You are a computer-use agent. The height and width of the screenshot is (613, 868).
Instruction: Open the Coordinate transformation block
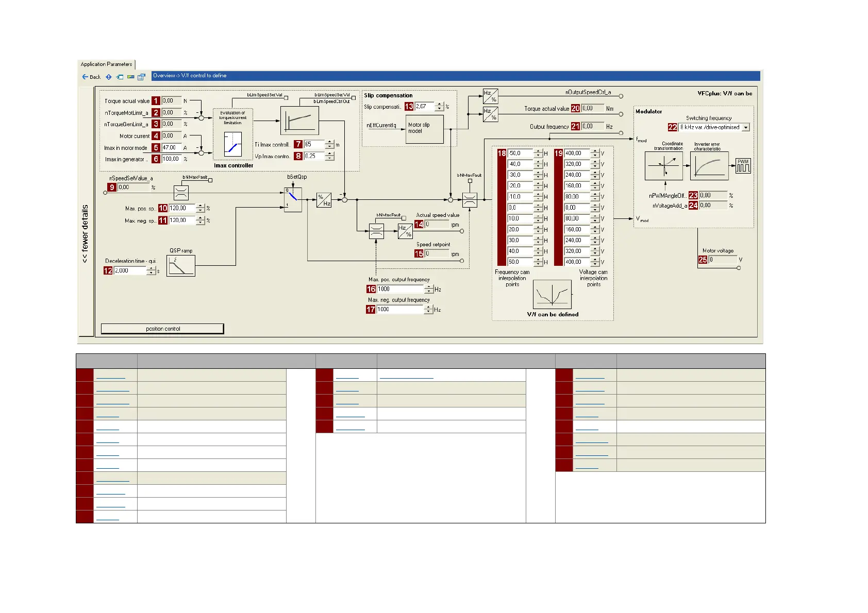(x=663, y=166)
